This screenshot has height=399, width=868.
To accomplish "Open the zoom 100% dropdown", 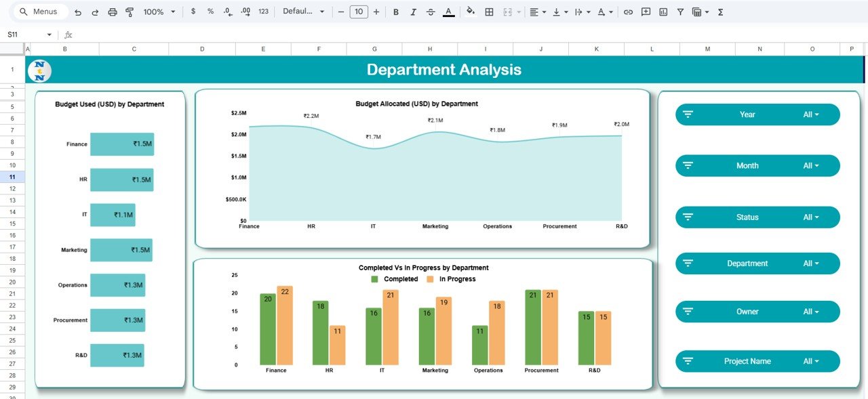I will 159,12.
